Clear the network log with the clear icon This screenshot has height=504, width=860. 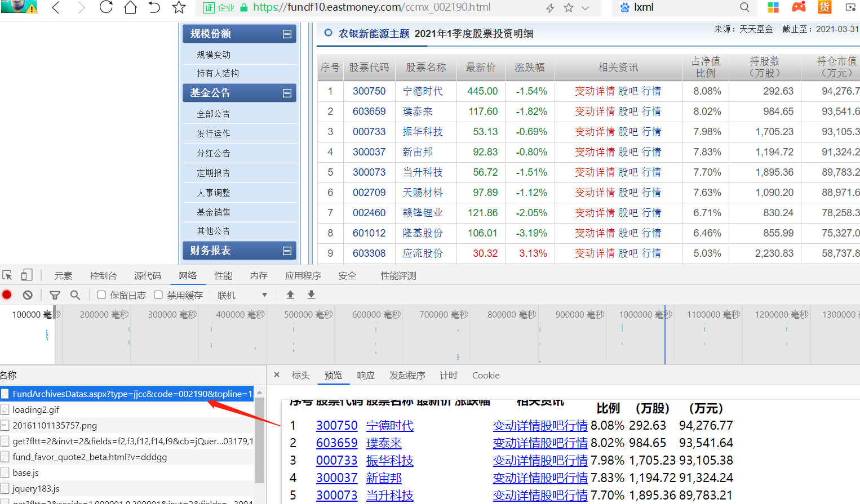tap(28, 295)
